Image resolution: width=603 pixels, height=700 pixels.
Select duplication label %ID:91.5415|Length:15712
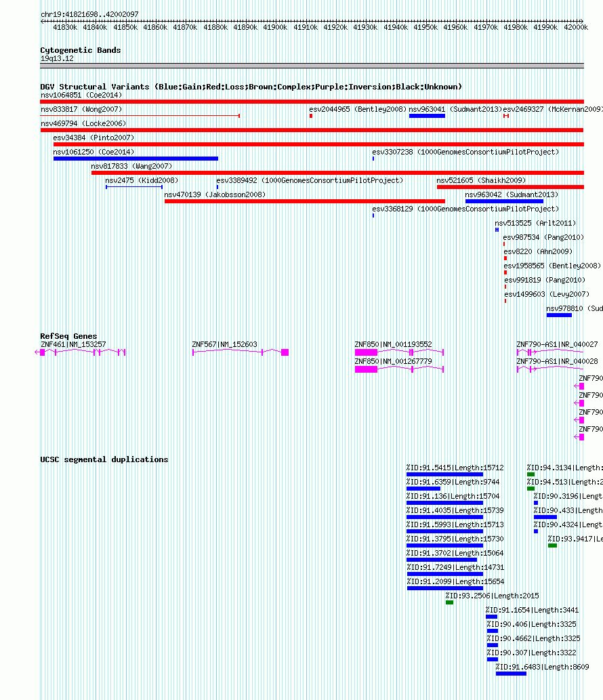pyautogui.click(x=455, y=468)
